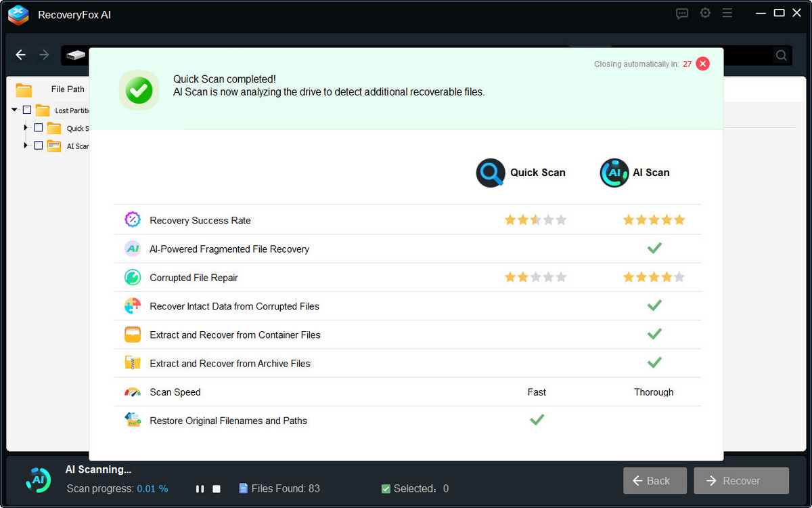The width and height of the screenshot is (812, 508).
Task: Close the Quick Scan completed popup
Action: tap(703, 64)
